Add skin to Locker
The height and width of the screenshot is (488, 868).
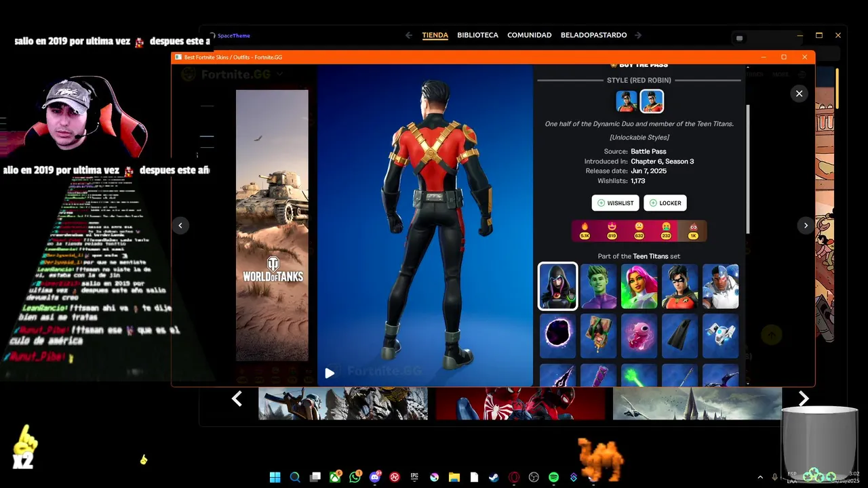coord(665,203)
